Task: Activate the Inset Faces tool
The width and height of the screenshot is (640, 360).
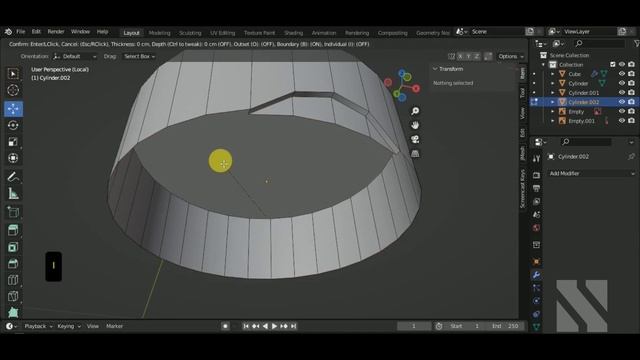Action: 13,247
